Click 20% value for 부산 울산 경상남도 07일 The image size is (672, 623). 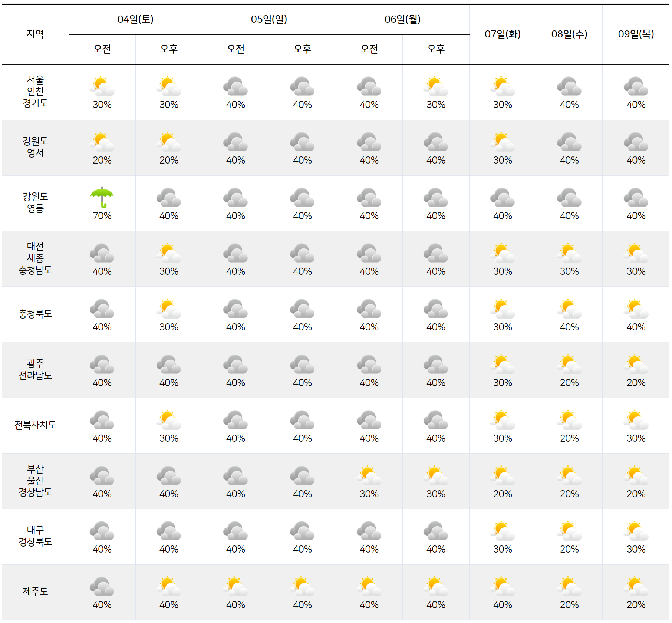tap(503, 494)
